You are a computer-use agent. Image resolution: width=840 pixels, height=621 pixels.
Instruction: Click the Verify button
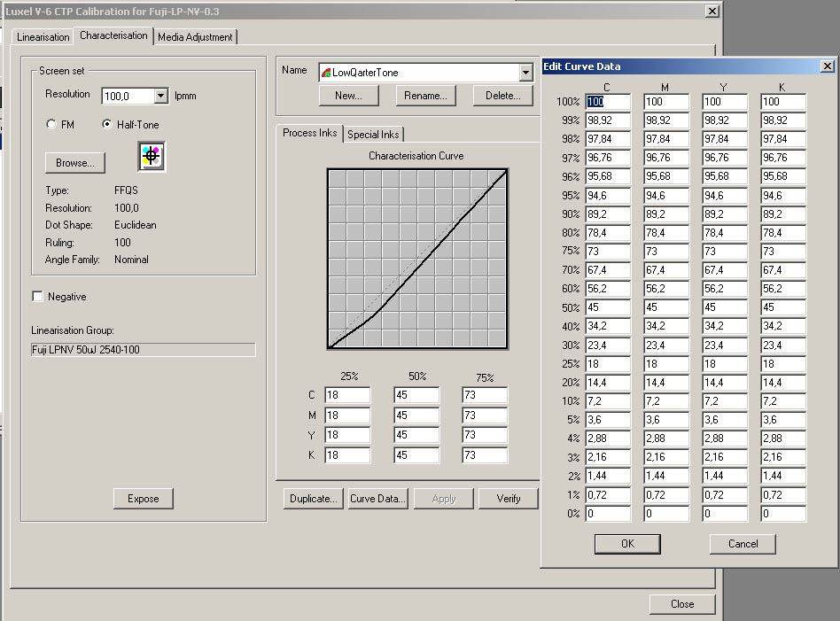[x=509, y=499]
